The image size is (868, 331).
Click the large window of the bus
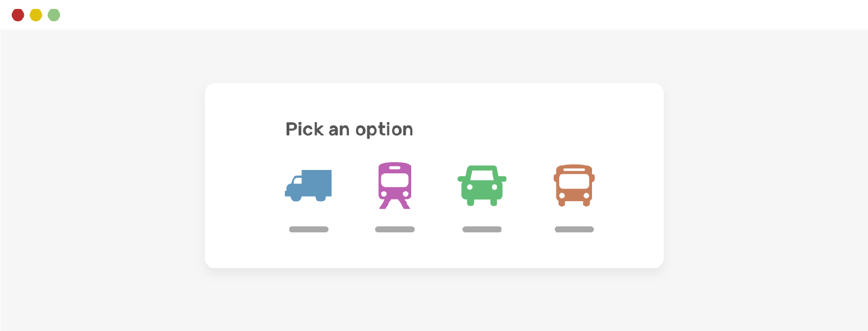point(574,182)
